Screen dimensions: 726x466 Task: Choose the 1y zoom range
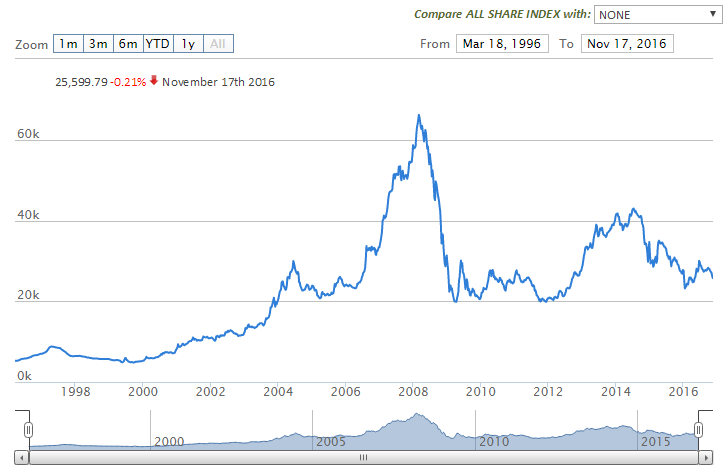coord(188,44)
